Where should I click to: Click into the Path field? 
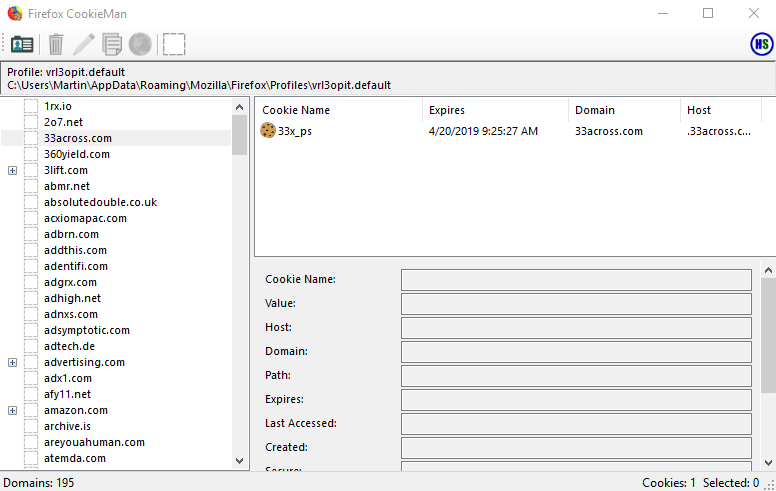coord(576,376)
